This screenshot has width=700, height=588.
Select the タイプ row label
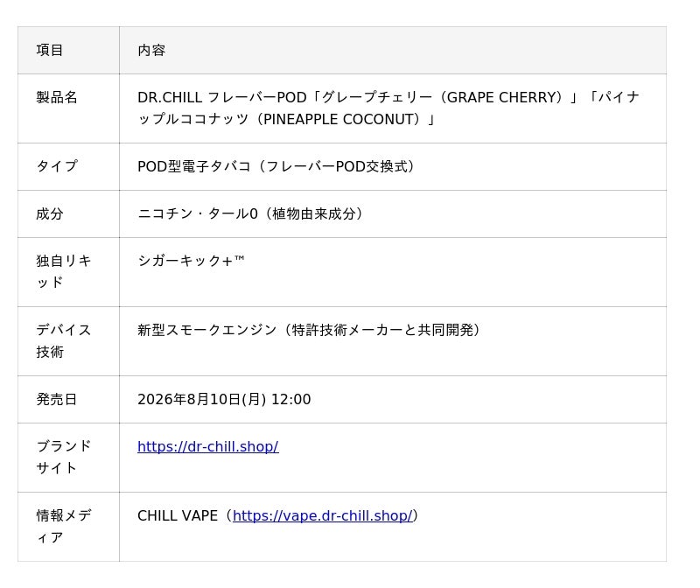point(57,166)
